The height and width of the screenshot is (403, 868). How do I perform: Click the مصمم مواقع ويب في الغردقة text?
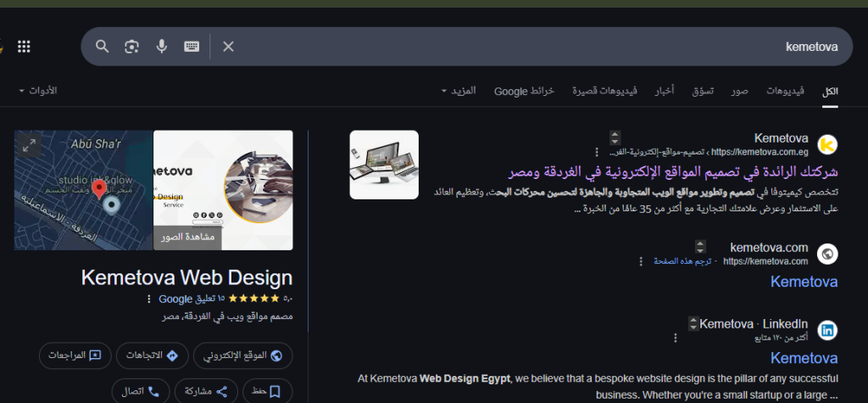227,317
